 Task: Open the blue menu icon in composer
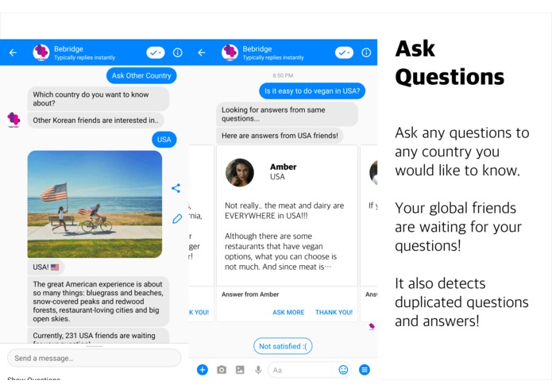365,370
